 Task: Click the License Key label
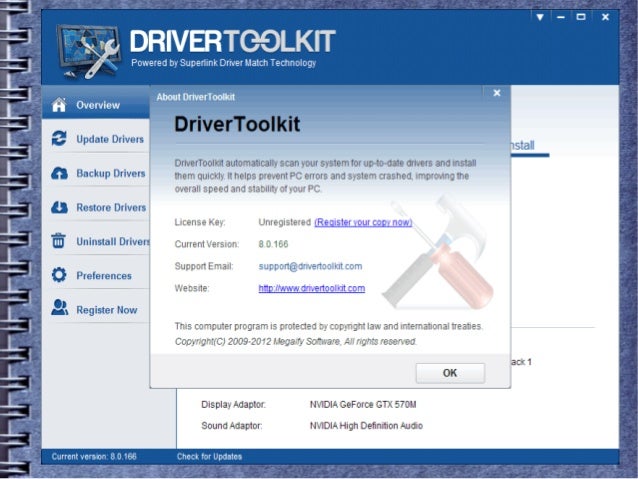pyautogui.click(x=200, y=222)
